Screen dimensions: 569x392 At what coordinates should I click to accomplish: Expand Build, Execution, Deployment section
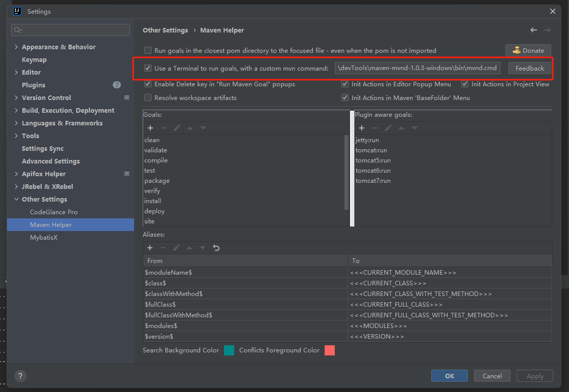[16, 110]
